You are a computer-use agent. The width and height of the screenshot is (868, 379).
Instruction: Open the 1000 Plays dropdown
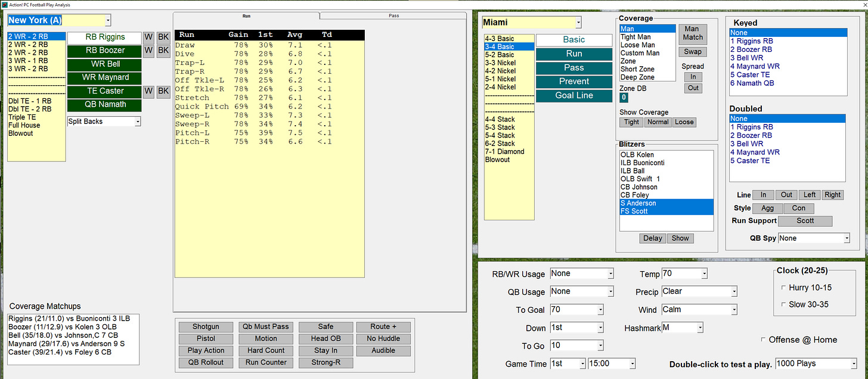854,364
